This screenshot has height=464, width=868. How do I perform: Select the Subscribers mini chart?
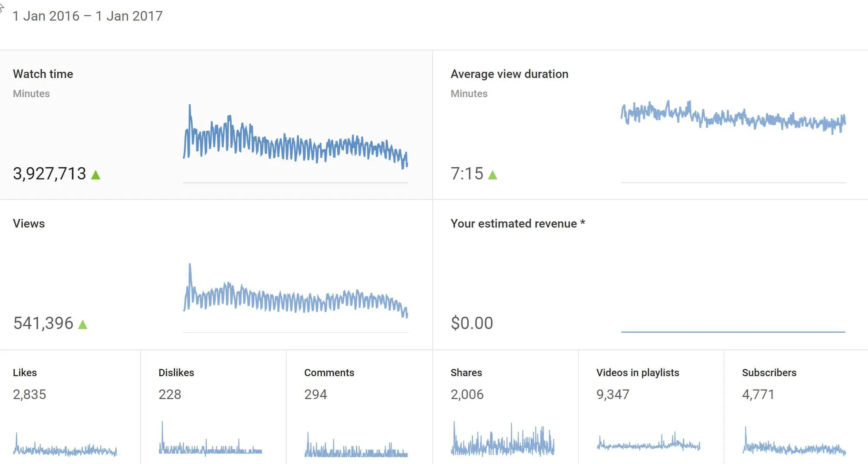[794, 441]
